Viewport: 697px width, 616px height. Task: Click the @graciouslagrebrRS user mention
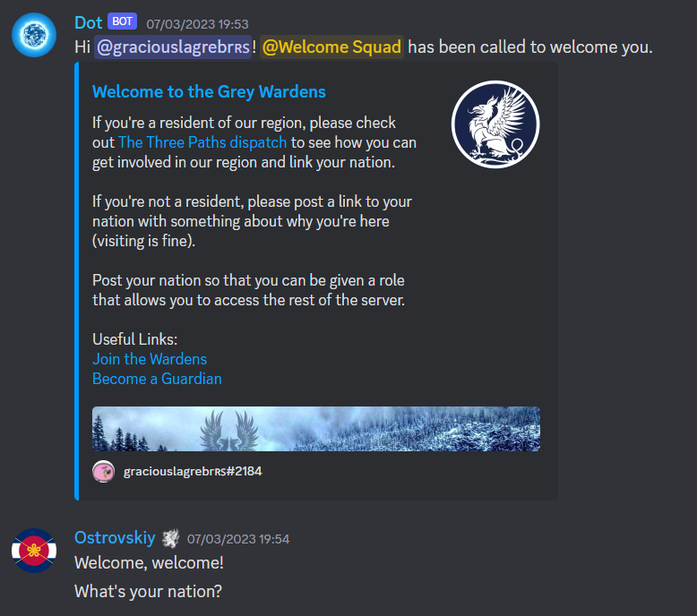(x=173, y=47)
